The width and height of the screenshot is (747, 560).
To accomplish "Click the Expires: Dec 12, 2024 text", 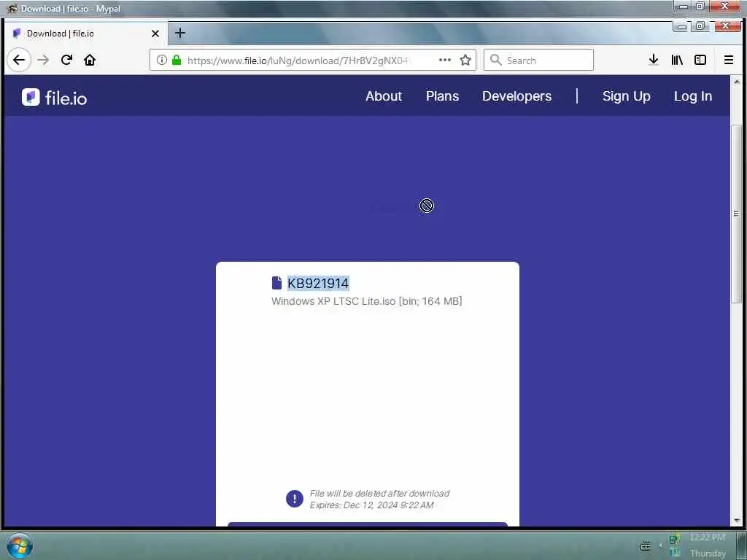I will 371,505.
